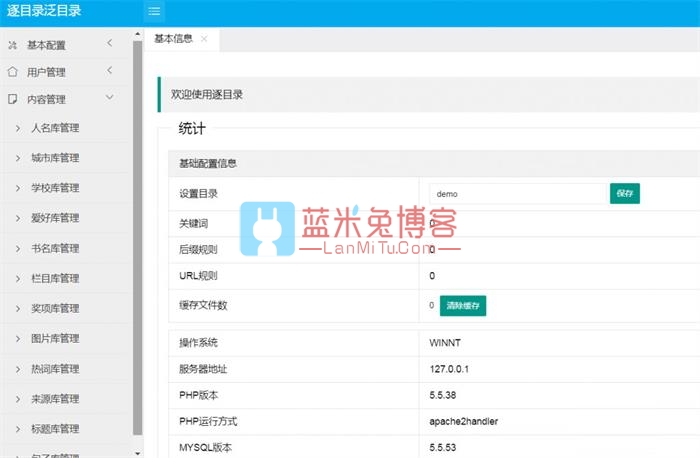Image resolution: width=700 pixels, height=458 pixels.
Task: Click the 缓存文件数 row label
Action: (x=203, y=305)
